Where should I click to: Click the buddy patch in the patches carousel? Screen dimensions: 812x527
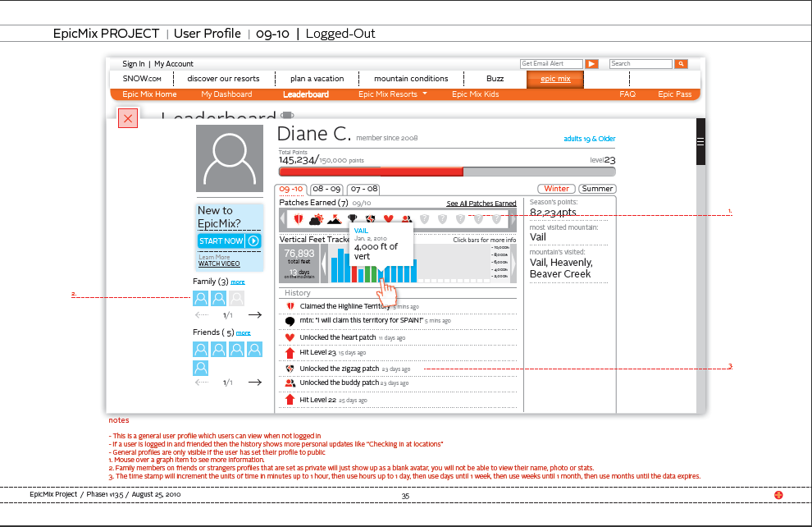pyautogui.click(x=407, y=219)
